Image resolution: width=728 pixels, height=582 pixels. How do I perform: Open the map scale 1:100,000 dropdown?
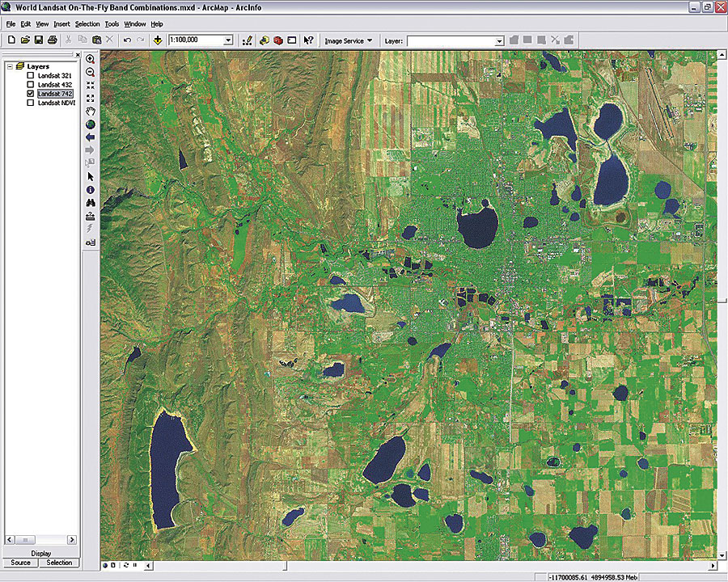click(228, 40)
